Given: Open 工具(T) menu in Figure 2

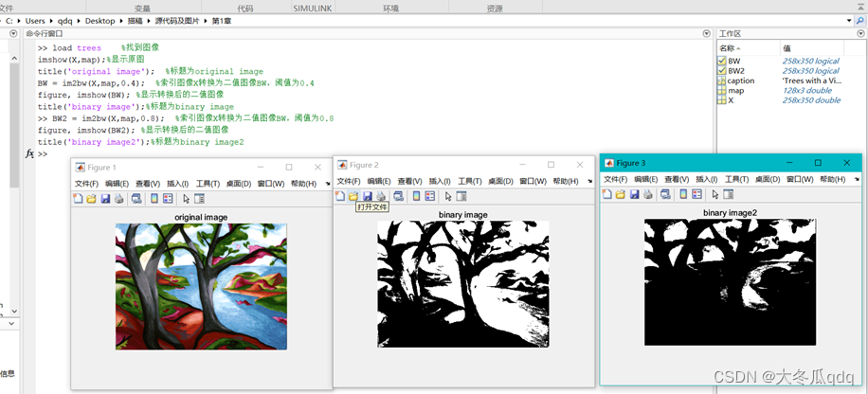Looking at the screenshot, I should (x=470, y=181).
